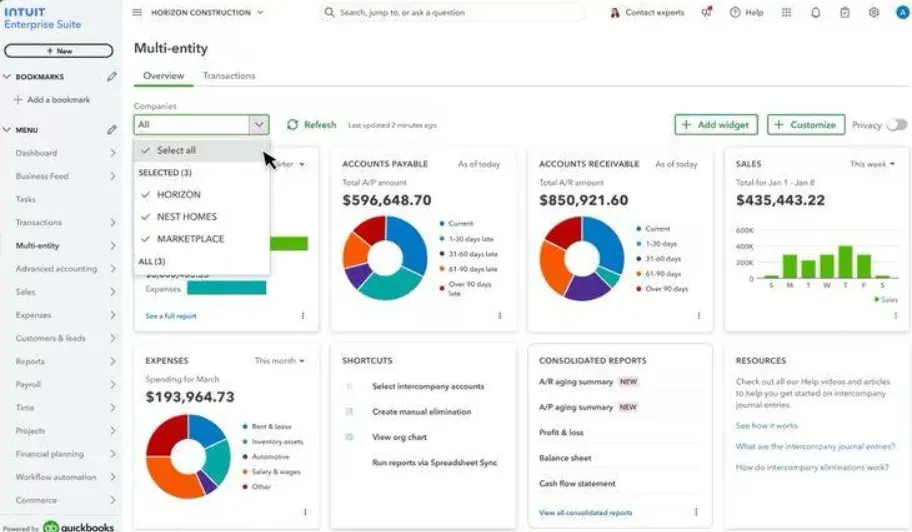Change Sales period This week dropdown

click(872, 164)
